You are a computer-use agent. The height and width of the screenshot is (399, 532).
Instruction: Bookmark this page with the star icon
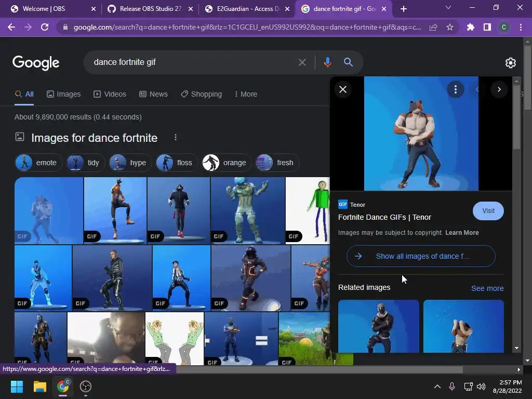(x=450, y=27)
